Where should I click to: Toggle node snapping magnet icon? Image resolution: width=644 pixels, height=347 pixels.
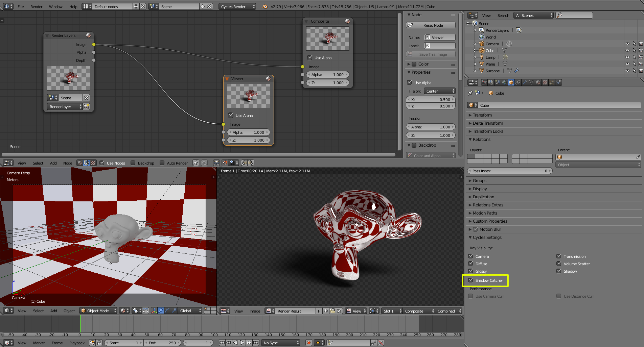click(x=225, y=163)
